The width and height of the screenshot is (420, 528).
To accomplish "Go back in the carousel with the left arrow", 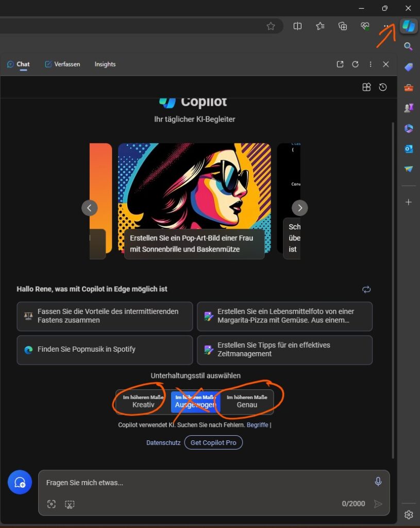I will pos(90,208).
